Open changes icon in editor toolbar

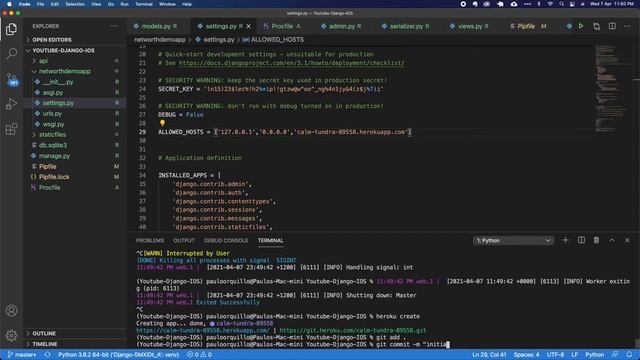[x=596, y=26]
